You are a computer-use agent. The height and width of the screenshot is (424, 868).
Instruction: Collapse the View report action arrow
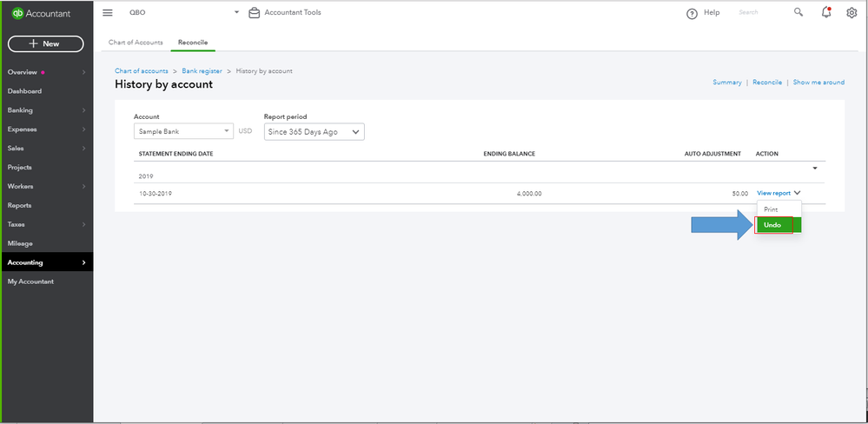click(797, 193)
